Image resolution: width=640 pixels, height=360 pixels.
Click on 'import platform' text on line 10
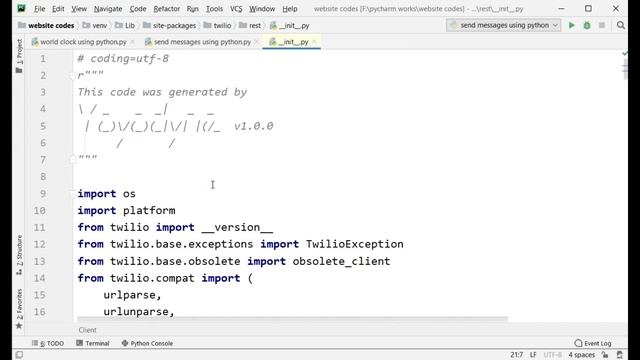(127, 211)
